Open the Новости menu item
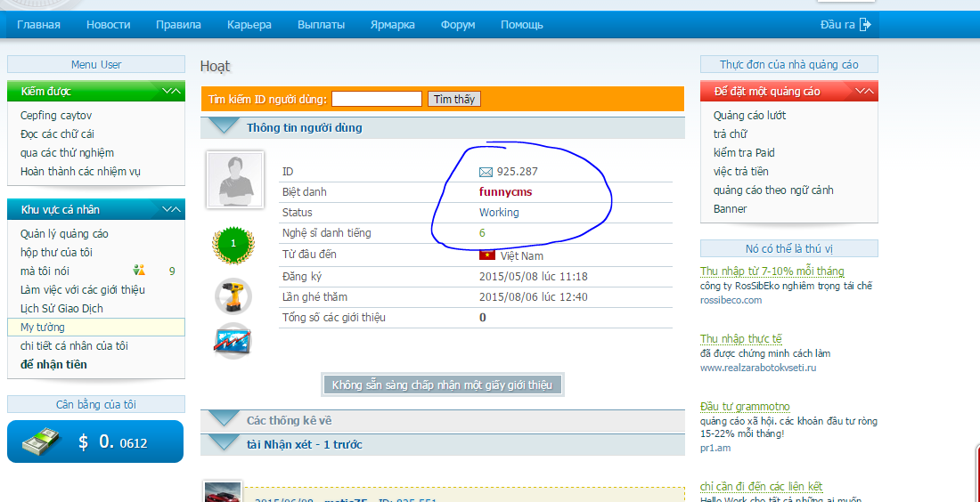The image size is (980, 502). (108, 25)
